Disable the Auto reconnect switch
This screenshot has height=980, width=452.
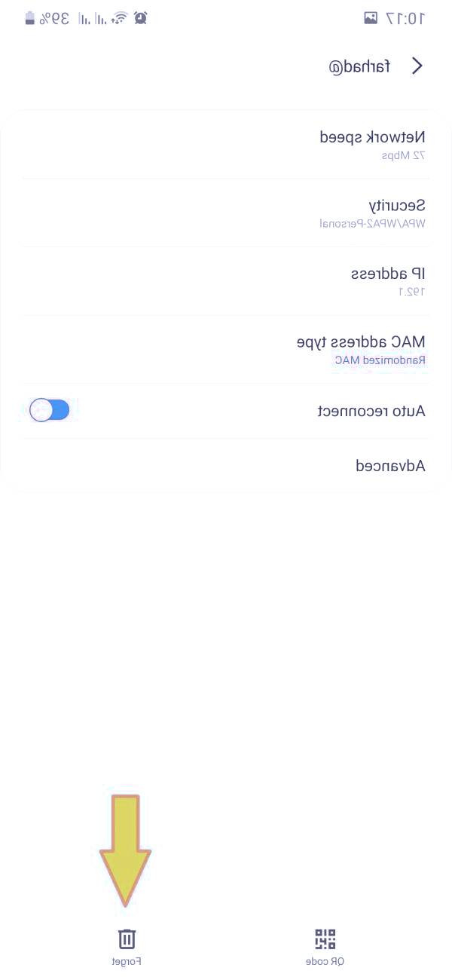coord(50,410)
